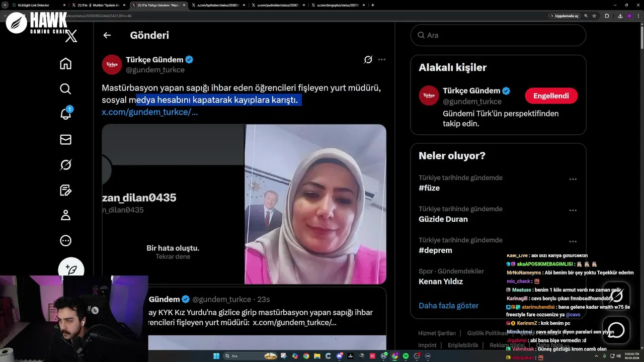644x362 pixels.
Task: Open the post's three-dot more menu
Action: point(382,60)
